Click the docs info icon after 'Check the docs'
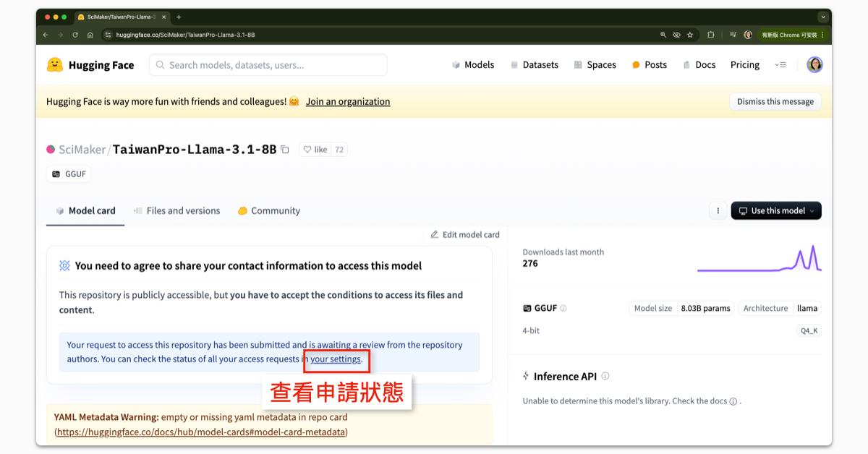Viewport: 868px width, 454px height. click(x=733, y=401)
